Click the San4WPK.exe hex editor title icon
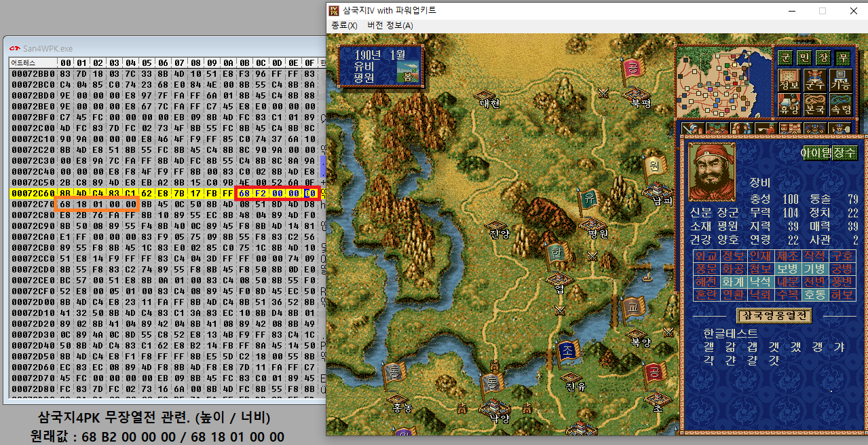The width and height of the screenshot is (868, 445). tap(14, 49)
